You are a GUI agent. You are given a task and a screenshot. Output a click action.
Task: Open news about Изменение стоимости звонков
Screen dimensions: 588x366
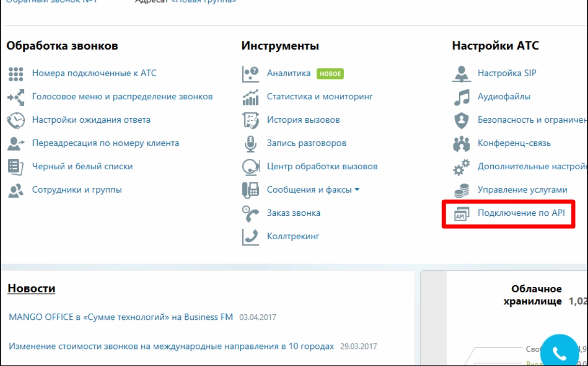[171, 346]
